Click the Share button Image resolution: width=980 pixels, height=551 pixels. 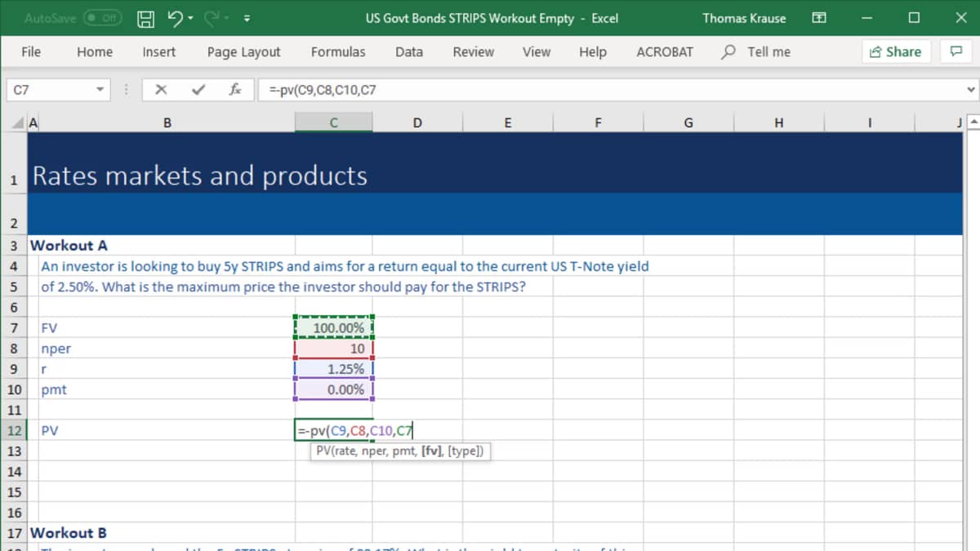pyautogui.click(x=895, y=51)
